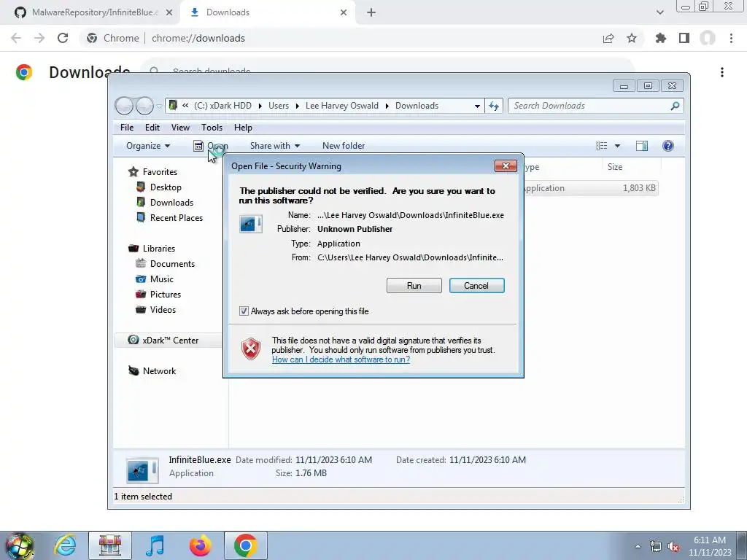Click the Explorer back arrow button
The height and width of the screenshot is (560, 747).
pos(124,106)
